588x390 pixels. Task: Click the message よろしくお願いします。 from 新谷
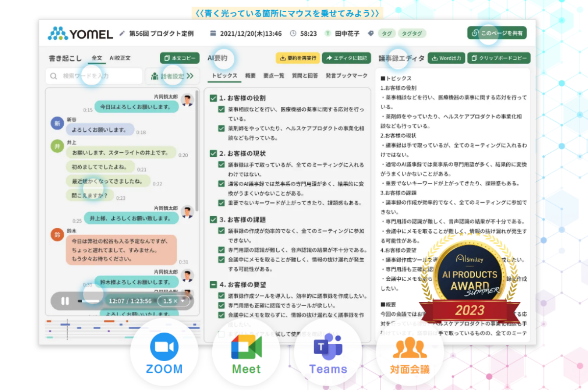pyautogui.click(x=100, y=129)
